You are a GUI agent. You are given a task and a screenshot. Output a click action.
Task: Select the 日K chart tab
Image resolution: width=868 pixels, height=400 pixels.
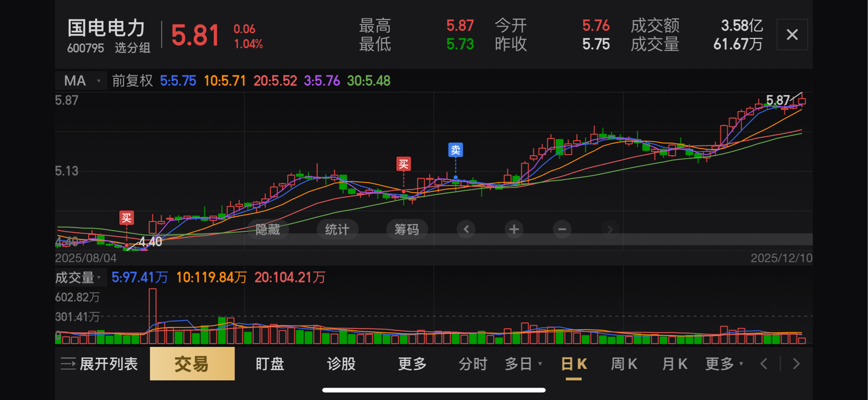click(574, 364)
